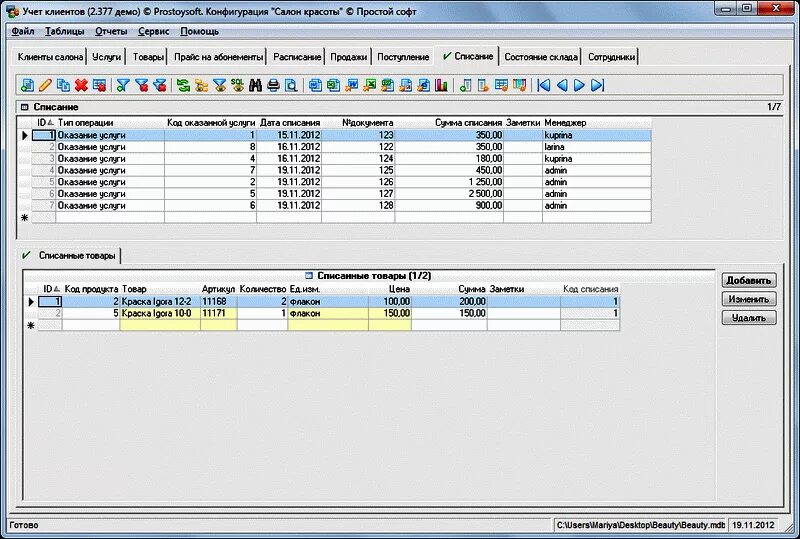This screenshot has height=539, width=800.
Task: Go to previous record arrow icon
Action: coord(562,85)
